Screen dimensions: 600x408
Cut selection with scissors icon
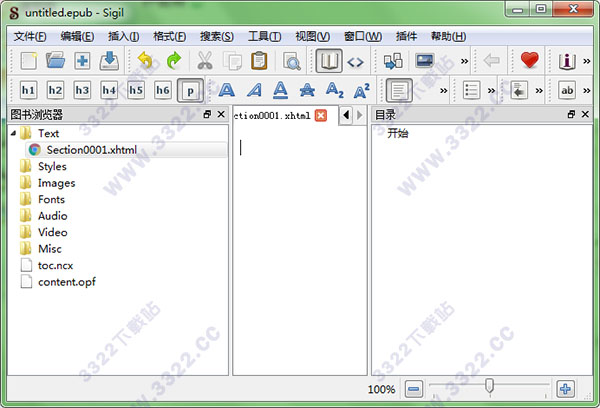pos(205,60)
